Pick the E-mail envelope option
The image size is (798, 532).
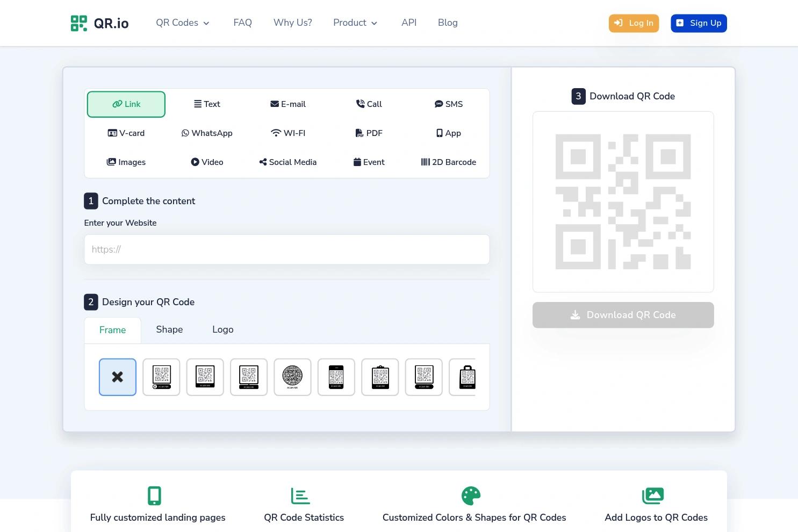(x=287, y=104)
